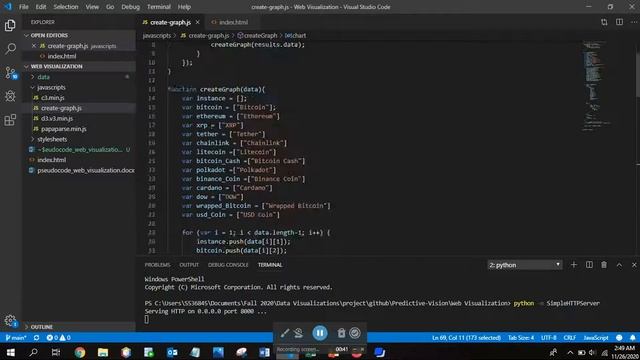Open d3.v3.min.js in the explorer
This screenshot has width=640, height=360.
pyautogui.click(x=79, y=118)
